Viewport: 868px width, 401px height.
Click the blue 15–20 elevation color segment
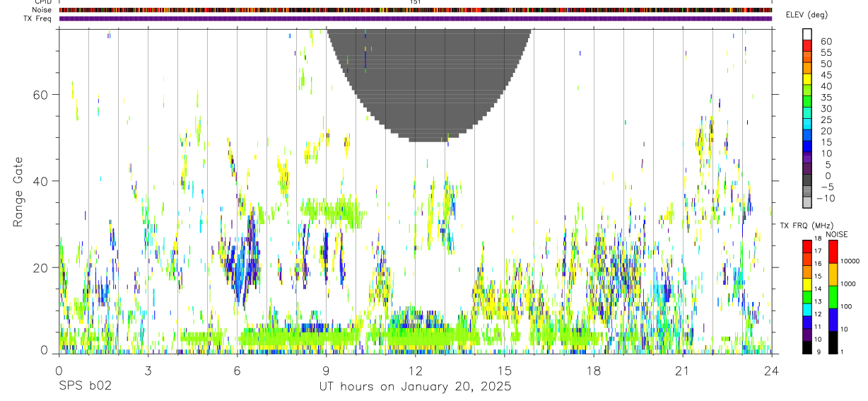point(807,136)
